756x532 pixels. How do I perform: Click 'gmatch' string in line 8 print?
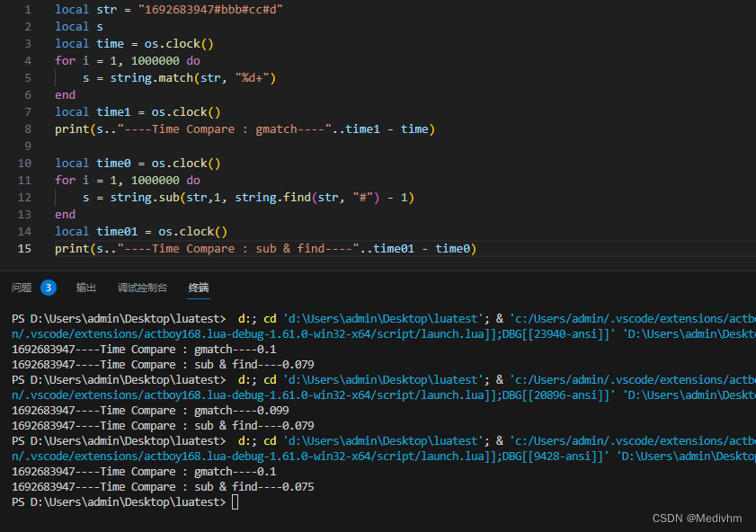pos(276,129)
